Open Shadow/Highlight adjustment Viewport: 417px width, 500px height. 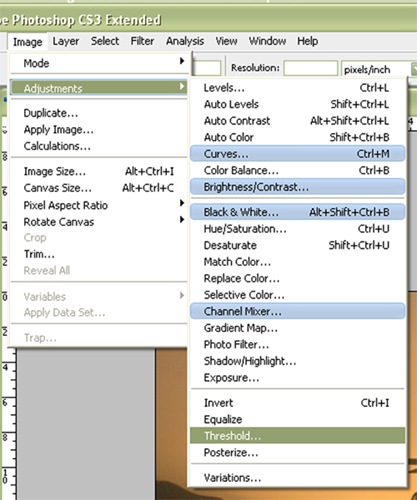coord(298,361)
